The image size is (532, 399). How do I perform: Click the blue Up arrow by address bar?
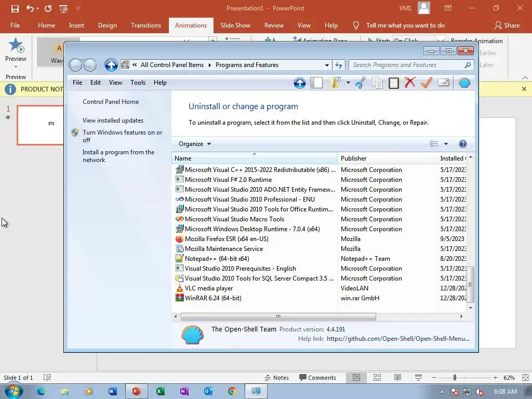tap(111, 65)
